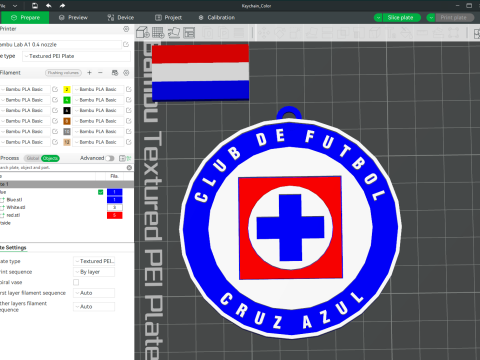Remove a filament with the minus icon
This screenshot has width=480, height=360.
click(100, 72)
